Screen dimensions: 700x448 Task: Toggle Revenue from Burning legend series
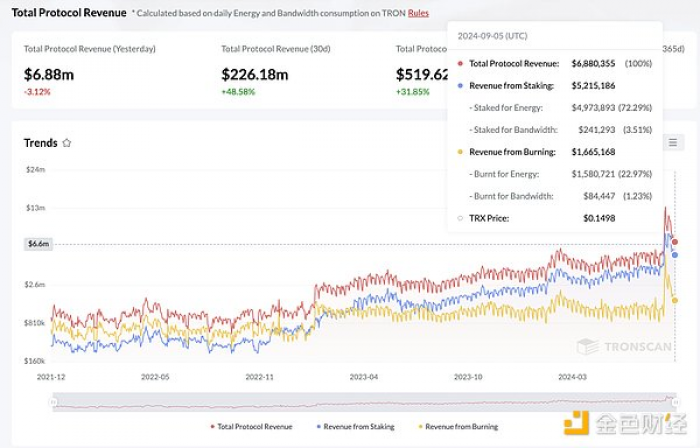click(458, 427)
